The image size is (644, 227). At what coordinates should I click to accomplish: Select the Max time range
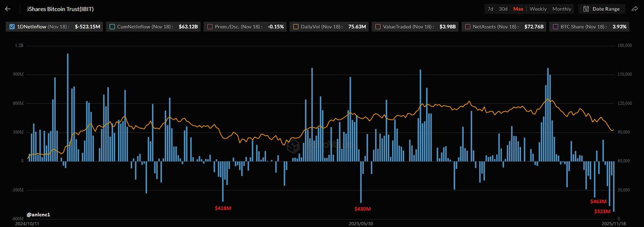pos(518,9)
